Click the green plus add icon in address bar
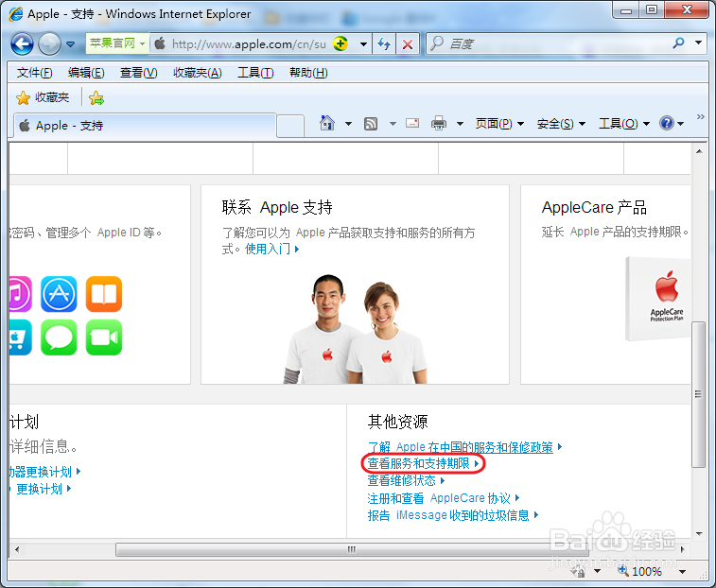716x588 pixels. tap(341, 43)
